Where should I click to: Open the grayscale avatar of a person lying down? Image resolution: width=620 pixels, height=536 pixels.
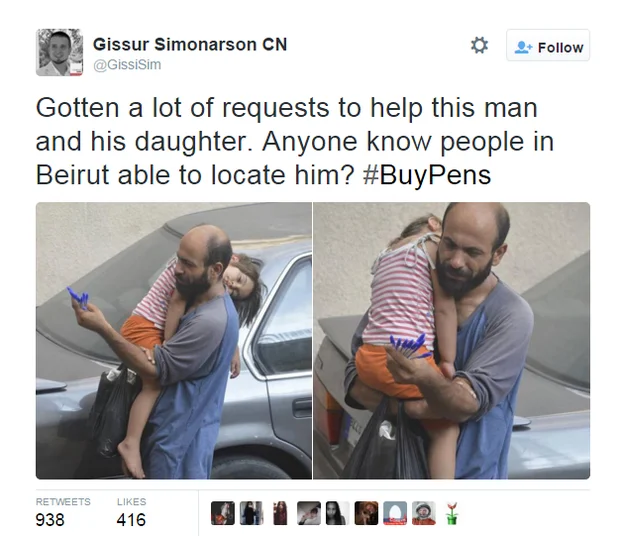[309, 513]
